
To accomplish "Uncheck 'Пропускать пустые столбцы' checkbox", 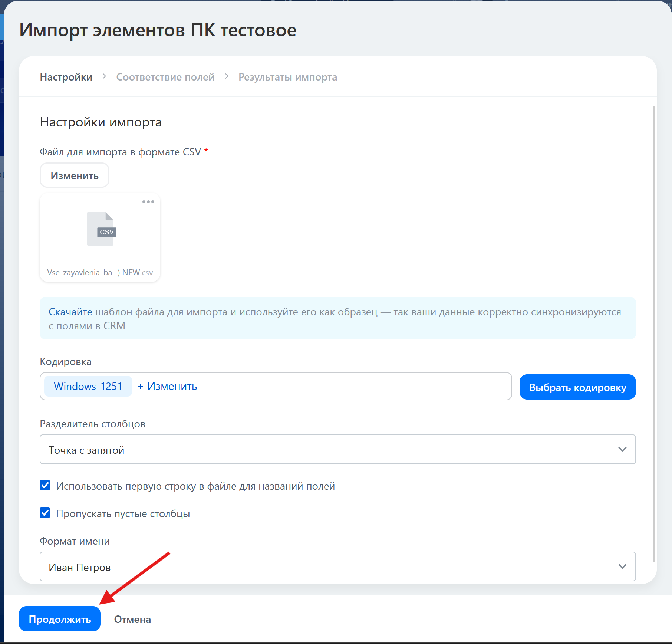I will (45, 513).
